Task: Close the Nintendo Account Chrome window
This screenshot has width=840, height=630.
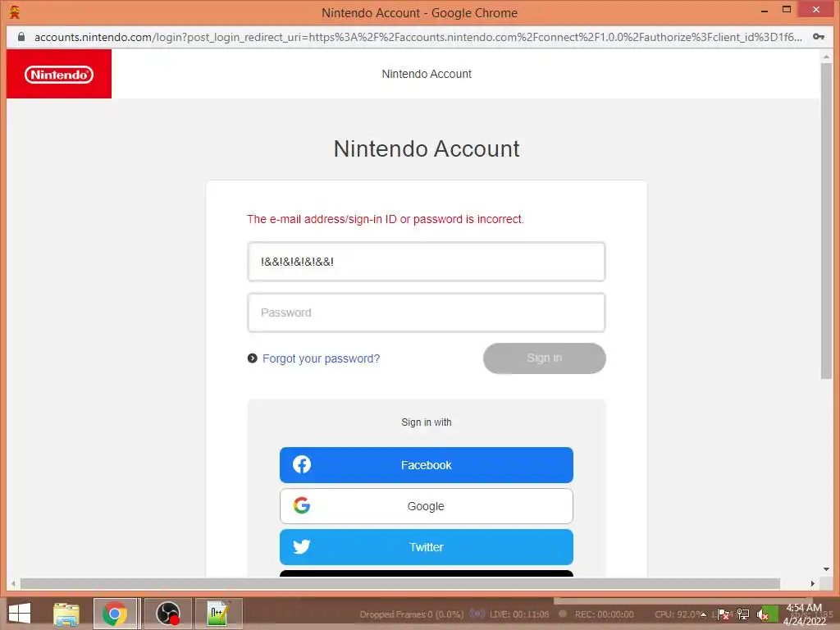Action: pos(816,9)
